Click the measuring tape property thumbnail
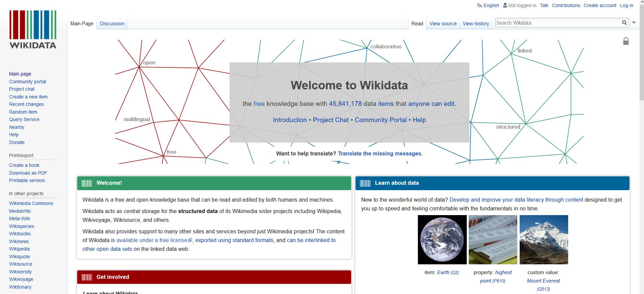Screen dimensions: 644x294 493,240
